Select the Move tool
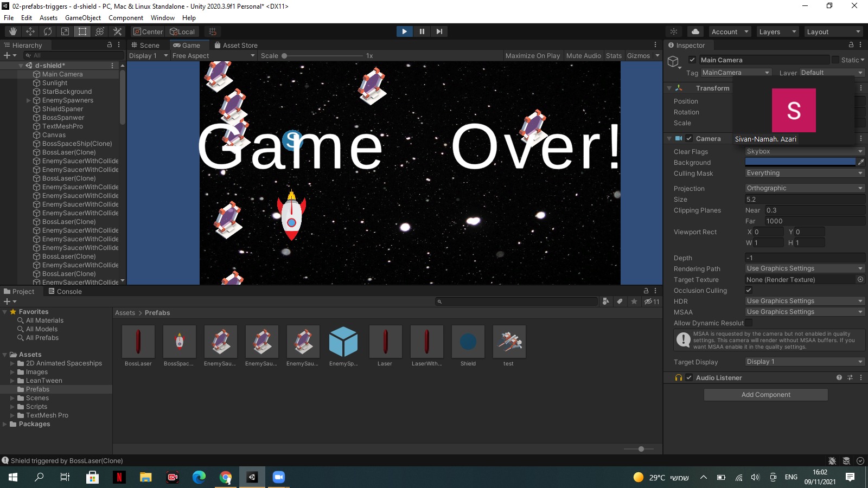This screenshot has height=488, width=868. [30, 31]
